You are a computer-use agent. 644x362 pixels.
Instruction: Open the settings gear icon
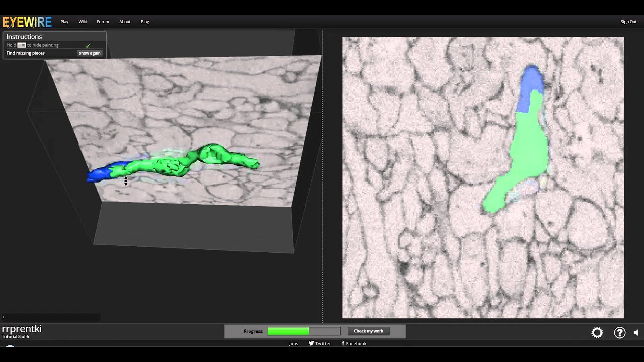[x=597, y=333]
